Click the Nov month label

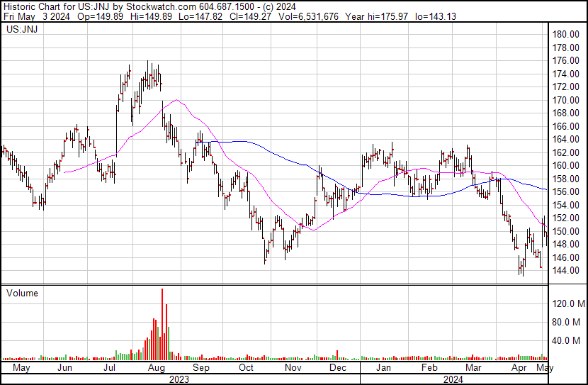coord(293,368)
